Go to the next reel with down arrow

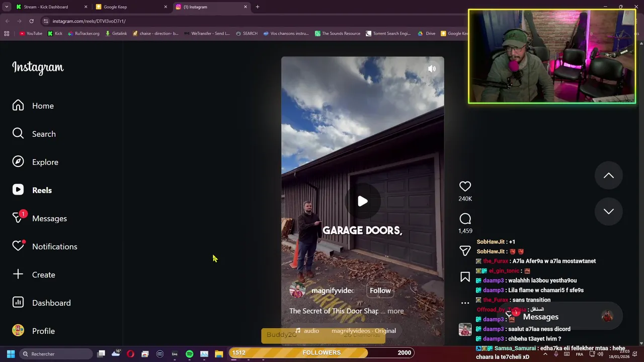click(609, 212)
